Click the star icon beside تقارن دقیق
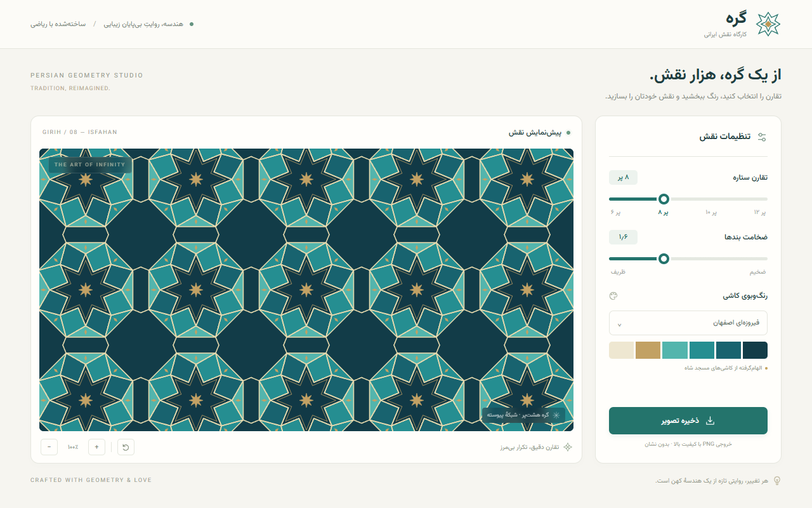 568,447
